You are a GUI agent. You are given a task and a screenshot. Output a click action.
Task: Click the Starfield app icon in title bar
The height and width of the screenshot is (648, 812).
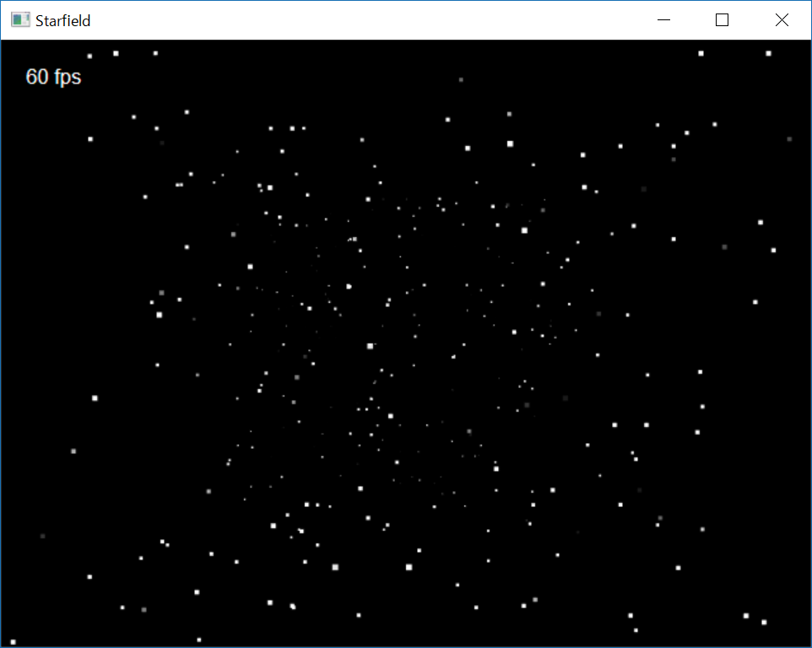click(x=20, y=20)
